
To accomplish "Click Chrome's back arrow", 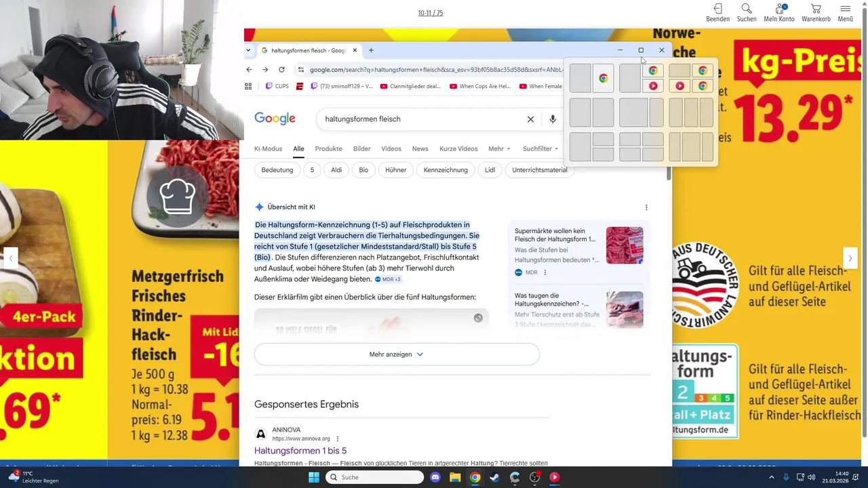I will point(249,69).
